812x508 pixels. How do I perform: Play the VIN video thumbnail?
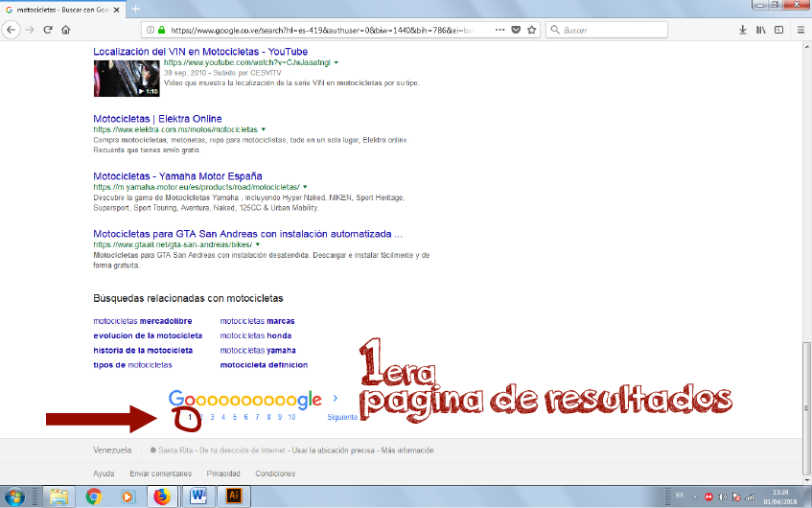coord(127,79)
